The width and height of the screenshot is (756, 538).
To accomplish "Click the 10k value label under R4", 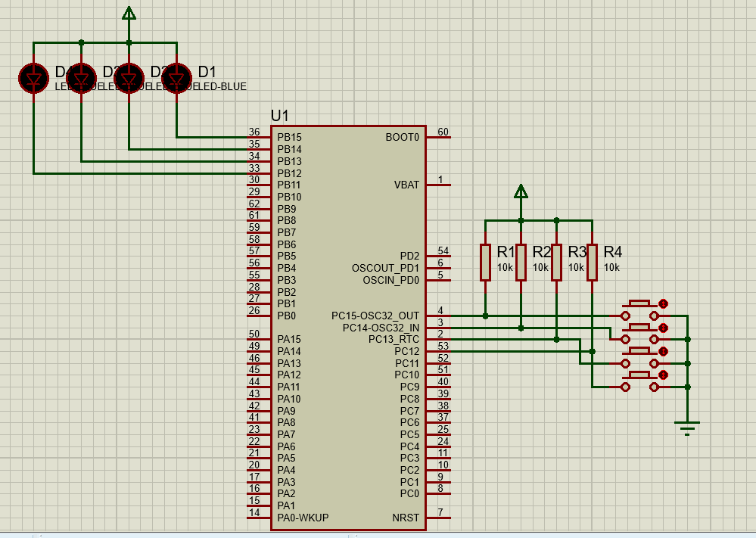I will [x=611, y=268].
